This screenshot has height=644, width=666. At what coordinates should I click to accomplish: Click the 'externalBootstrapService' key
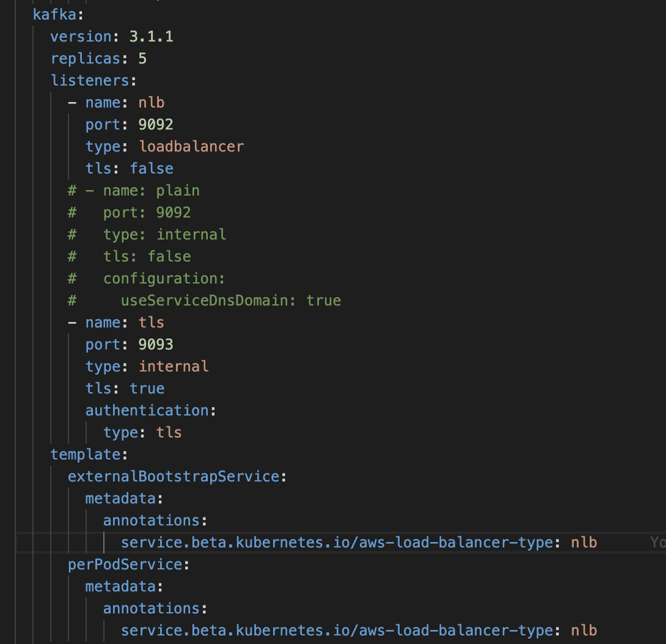[x=174, y=477]
